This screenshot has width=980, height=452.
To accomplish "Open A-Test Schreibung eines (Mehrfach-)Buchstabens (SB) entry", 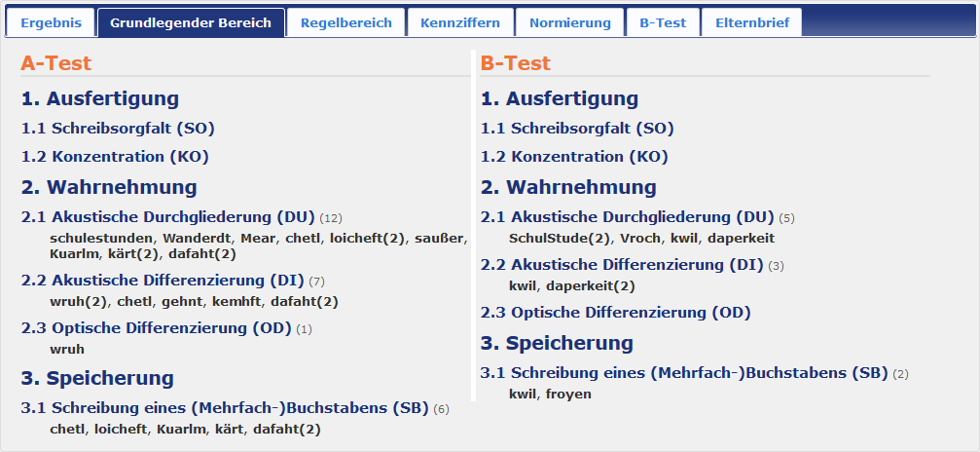I will click(x=224, y=407).
